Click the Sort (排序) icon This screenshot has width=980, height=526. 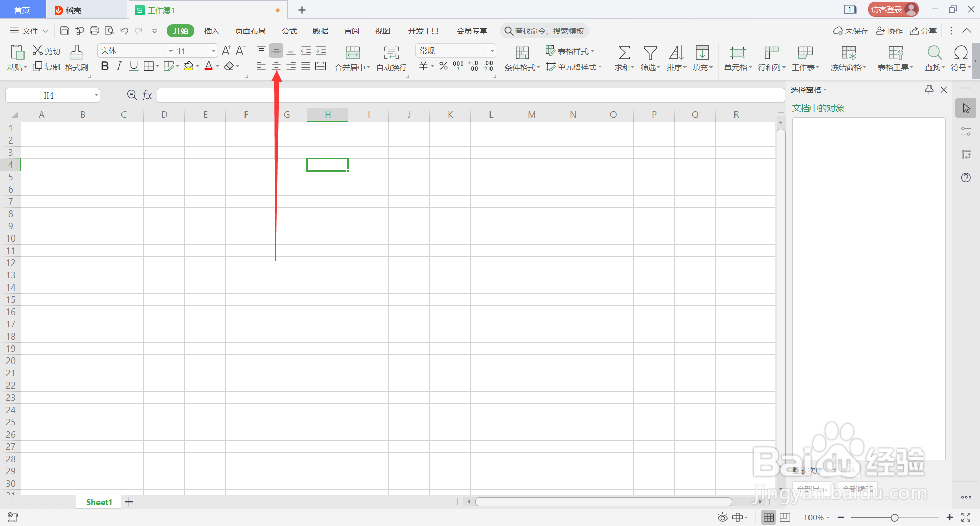(x=676, y=53)
